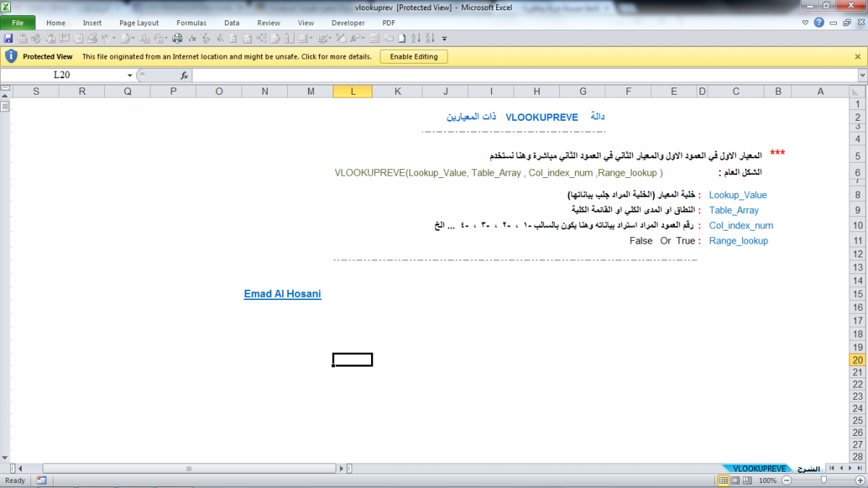868x488 pixels.
Task: Switch to the Review tab
Action: click(x=268, y=23)
